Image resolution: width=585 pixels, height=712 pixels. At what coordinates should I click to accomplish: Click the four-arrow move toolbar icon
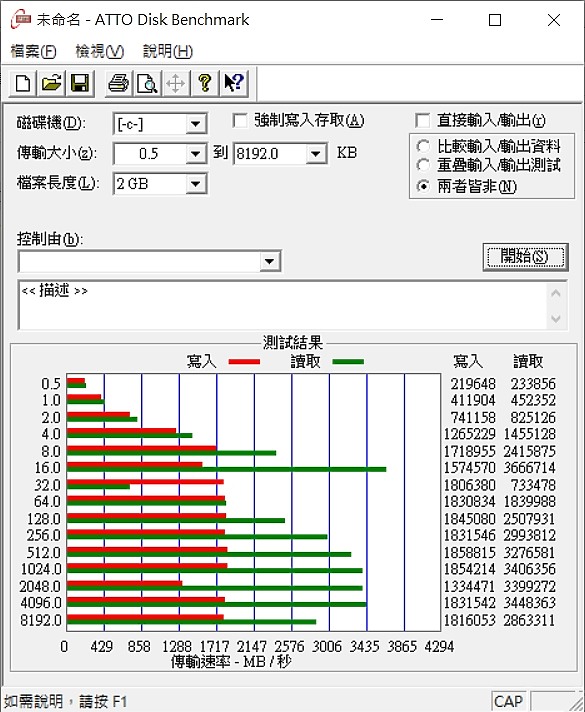click(176, 84)
